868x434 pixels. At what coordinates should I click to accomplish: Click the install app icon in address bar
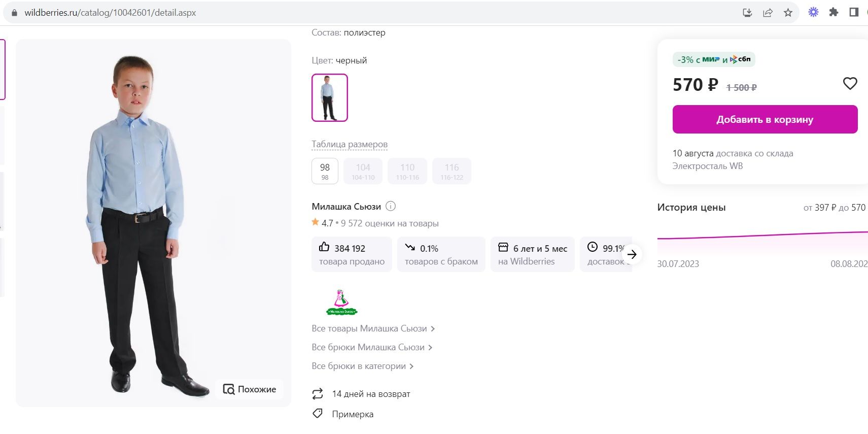pyautogui.click(x=747, y=13)
